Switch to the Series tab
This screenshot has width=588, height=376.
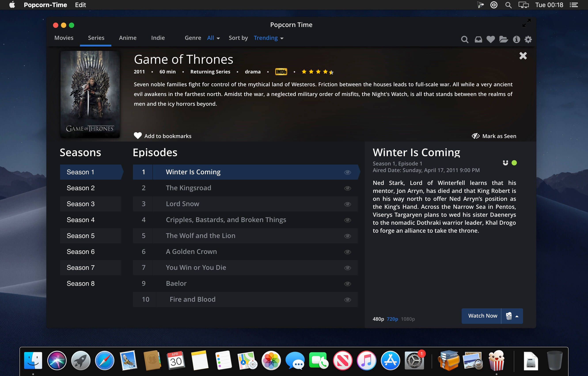click(x=96, y=38)
